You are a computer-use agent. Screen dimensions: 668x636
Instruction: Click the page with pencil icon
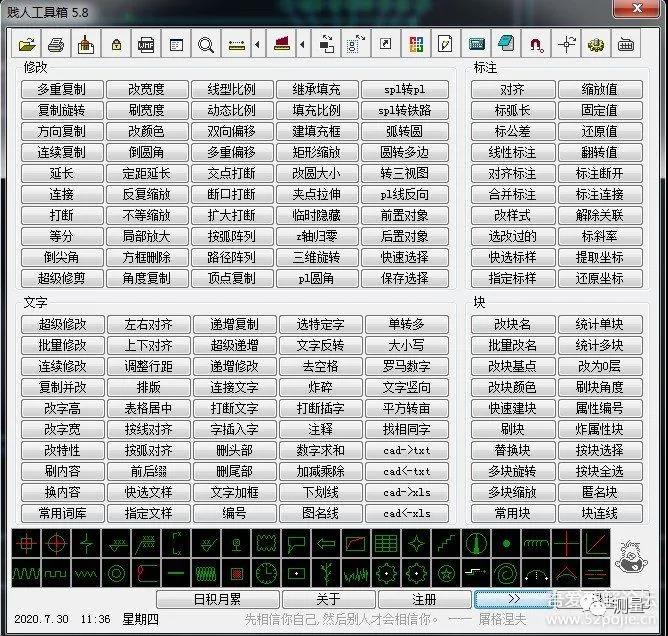446,44
